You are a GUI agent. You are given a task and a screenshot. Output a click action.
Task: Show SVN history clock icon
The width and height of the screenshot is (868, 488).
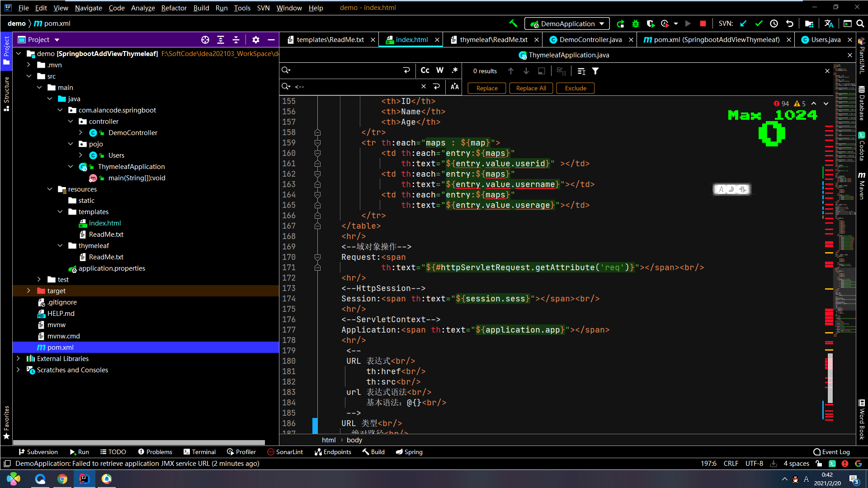coord(774,23)
